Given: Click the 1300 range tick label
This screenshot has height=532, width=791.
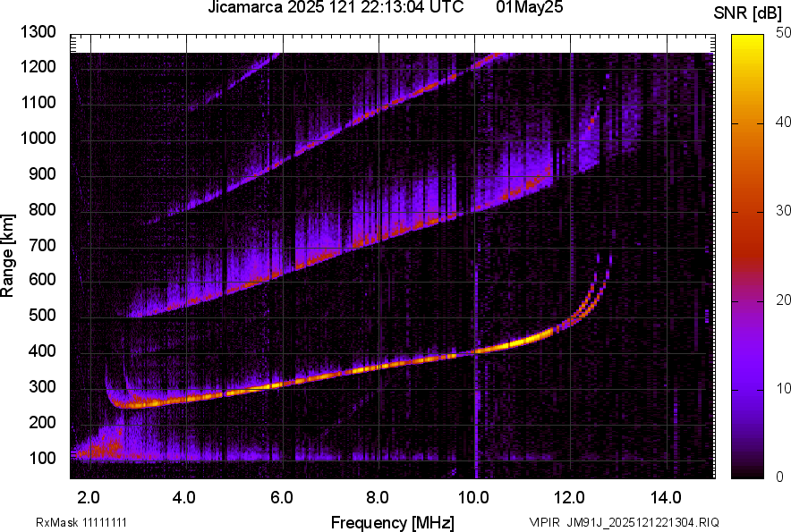Looking at the screenshot, I should (x=38, y=32).
